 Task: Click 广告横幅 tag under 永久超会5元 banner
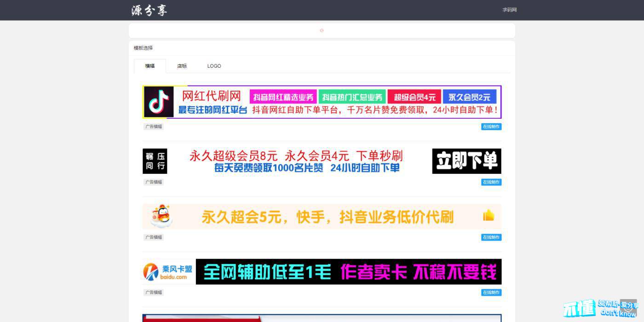pos(154,237)
